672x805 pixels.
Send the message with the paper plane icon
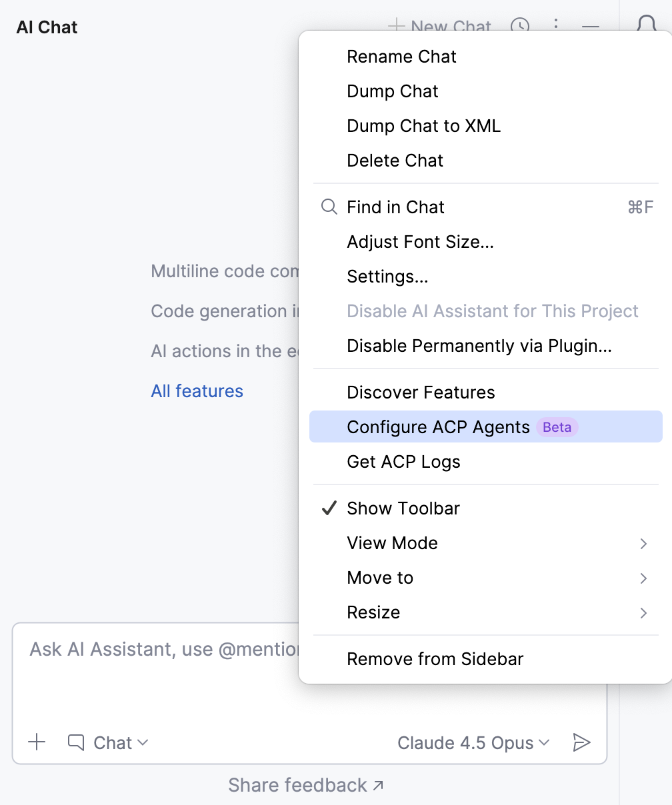point(582,742)
